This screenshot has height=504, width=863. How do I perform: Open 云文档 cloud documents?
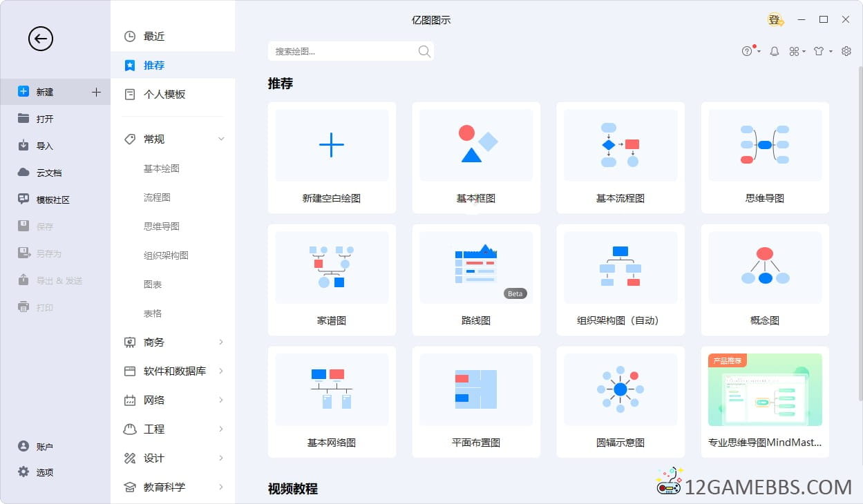(48, 173)
